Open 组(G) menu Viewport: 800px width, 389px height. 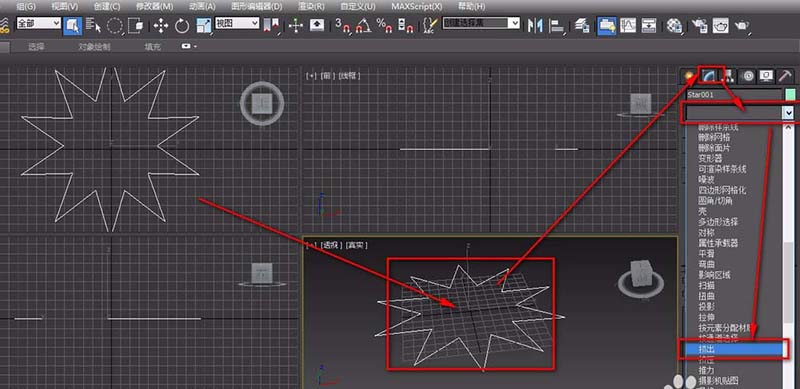coord(26,7)
